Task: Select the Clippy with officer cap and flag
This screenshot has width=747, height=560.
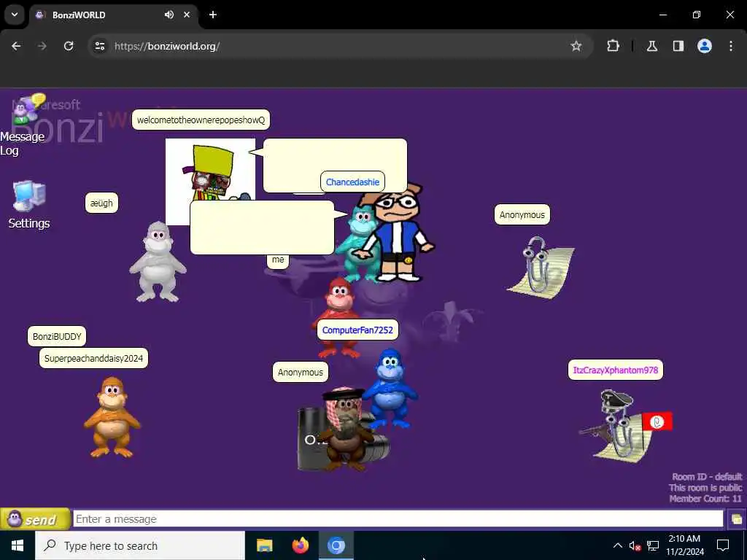Action: 624,426
